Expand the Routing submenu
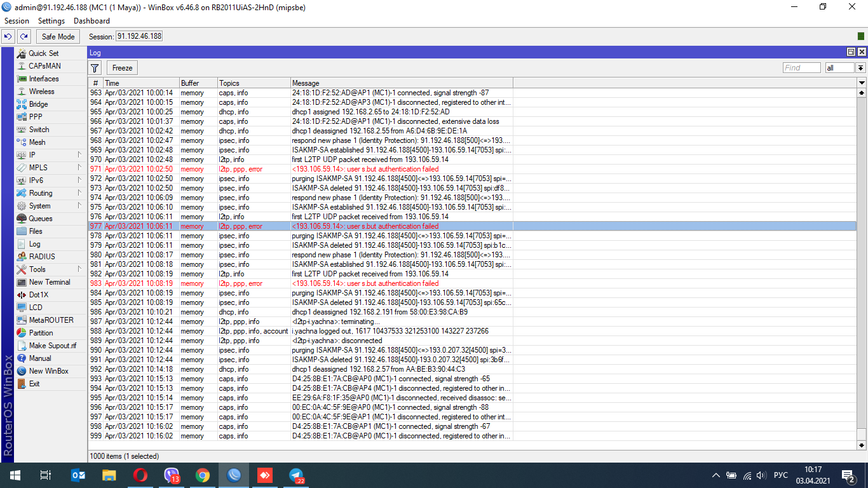 pyautogui.click(x=80, y=193)
